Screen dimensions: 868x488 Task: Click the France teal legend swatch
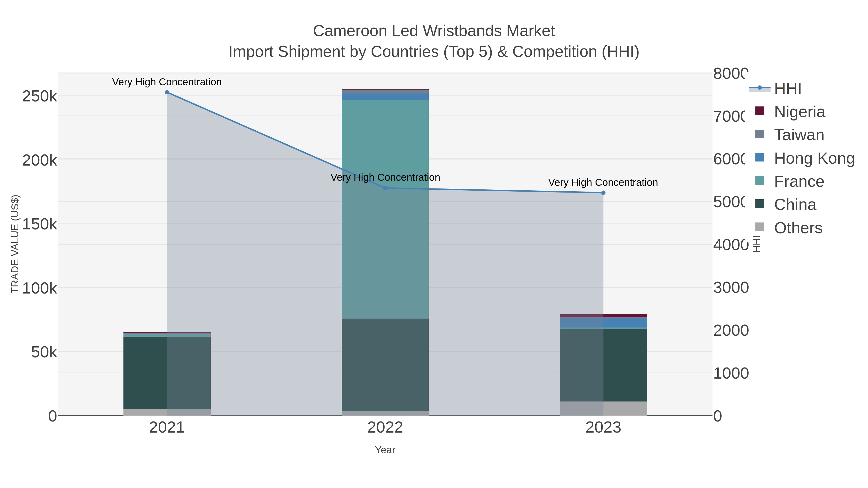coord(759,180)
